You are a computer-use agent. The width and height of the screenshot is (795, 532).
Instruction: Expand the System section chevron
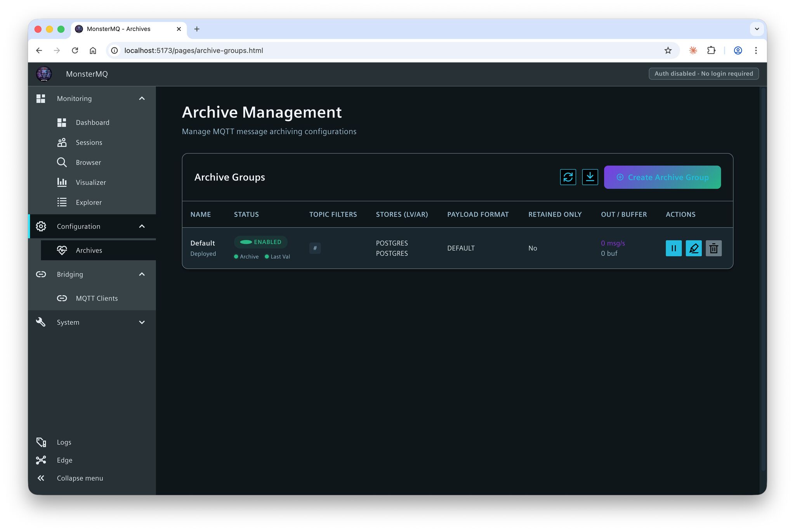pyautogui.click(x=142, y=322)
